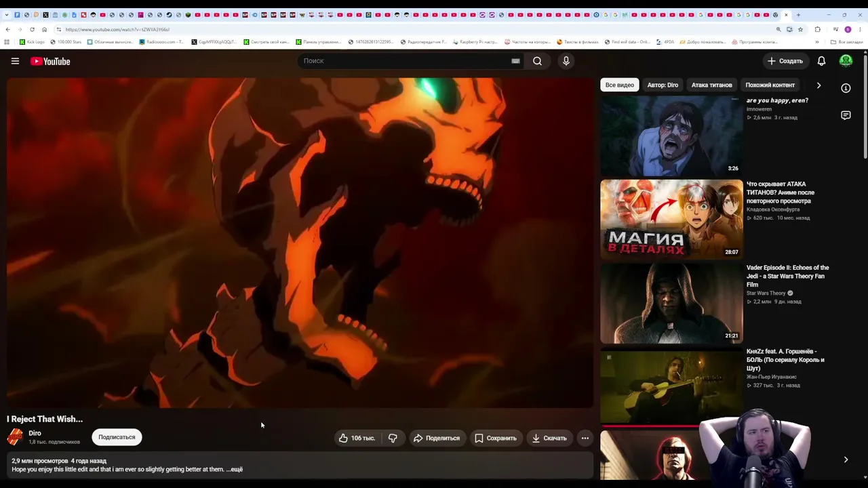Open the on-screen keyboard in the search box
The height and width of the screenshot is (488, 868).
pyautogui.click(x=515, y=61)
